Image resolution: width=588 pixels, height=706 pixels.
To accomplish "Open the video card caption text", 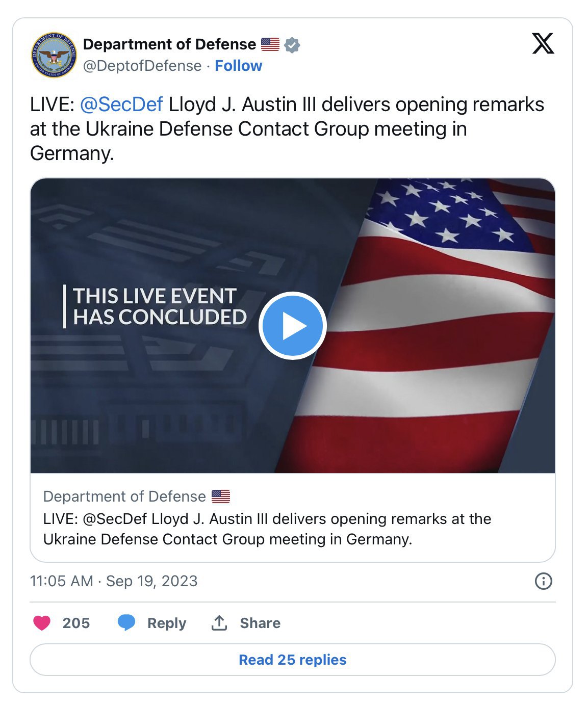I will [267, 529].
